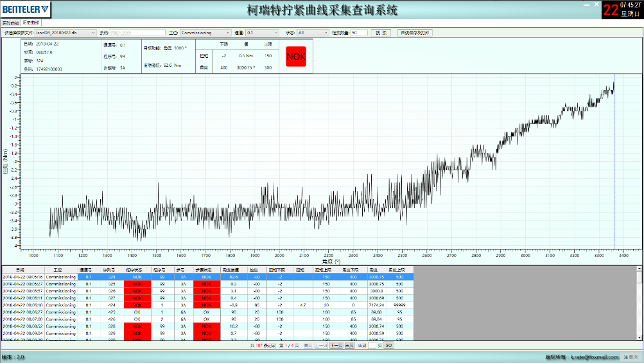
Task: Select the row dated 2018-04-22 08:07:00
Action: tap(207, 319)
